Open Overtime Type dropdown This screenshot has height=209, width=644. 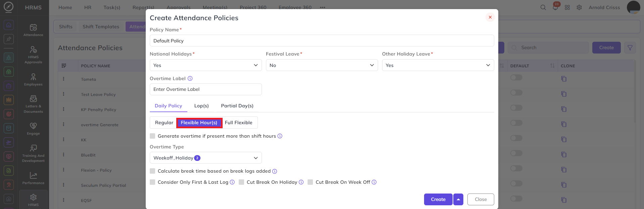[x=205, y=158]
